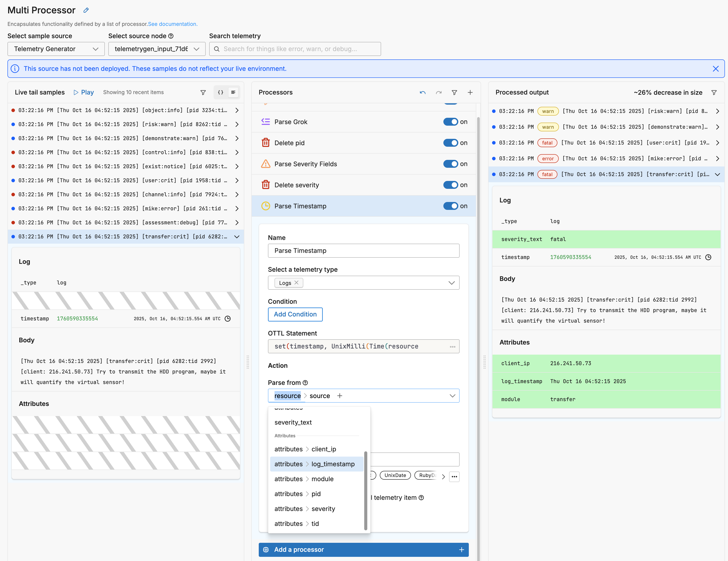The width and height of the screenshot is (728, 561).
Task: Open the Telemetry Generator sample source dropdown
Action: coord(56,49)
